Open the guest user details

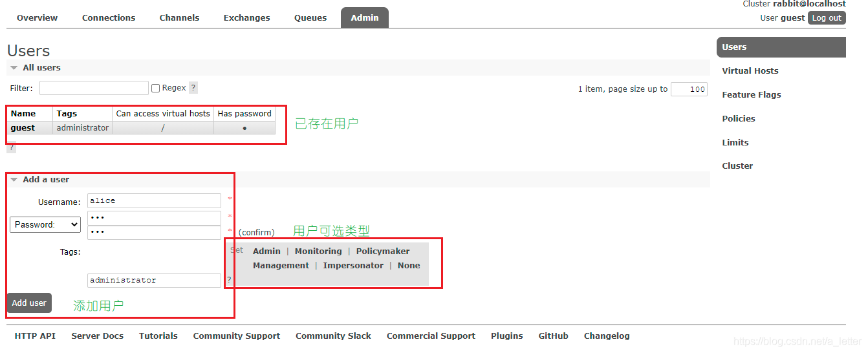click(23, 128)
